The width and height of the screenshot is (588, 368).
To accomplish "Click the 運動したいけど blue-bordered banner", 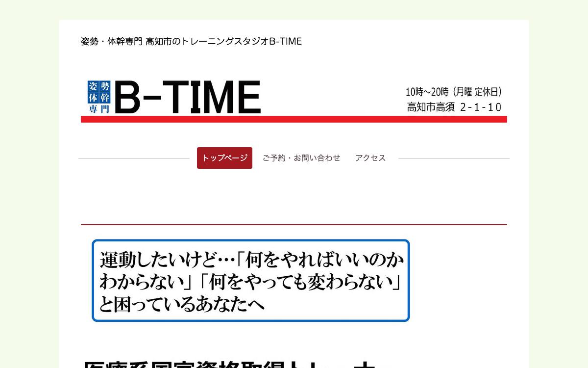I will point(251,281).
